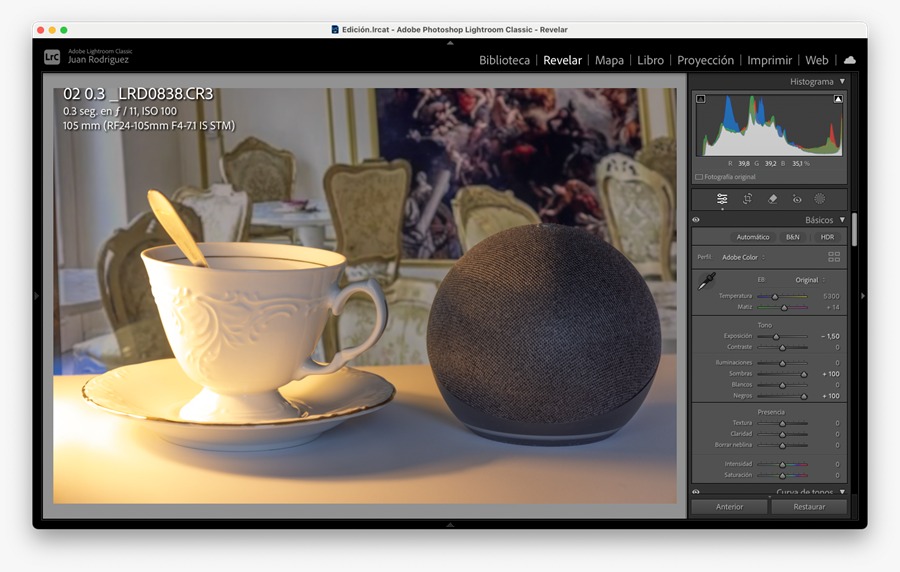Collapse the Histograma panel
The height and width of the screenshot is (572, 900).
pos(842,81)
